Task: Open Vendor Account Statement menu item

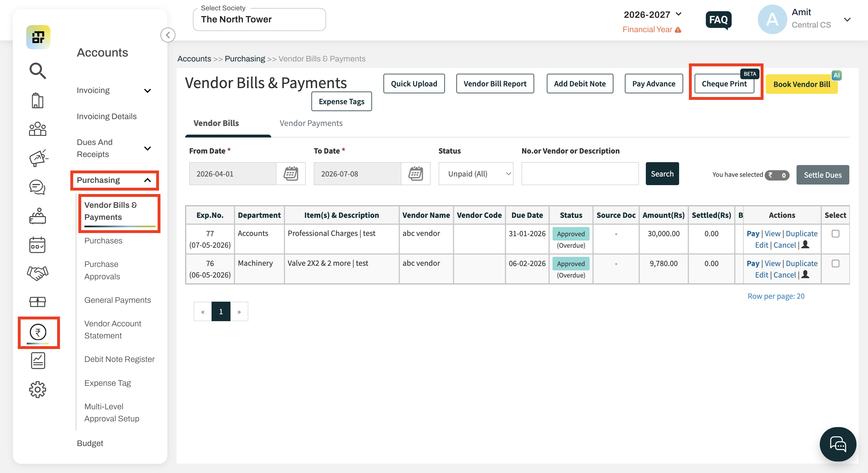Action: coord(113,329)
